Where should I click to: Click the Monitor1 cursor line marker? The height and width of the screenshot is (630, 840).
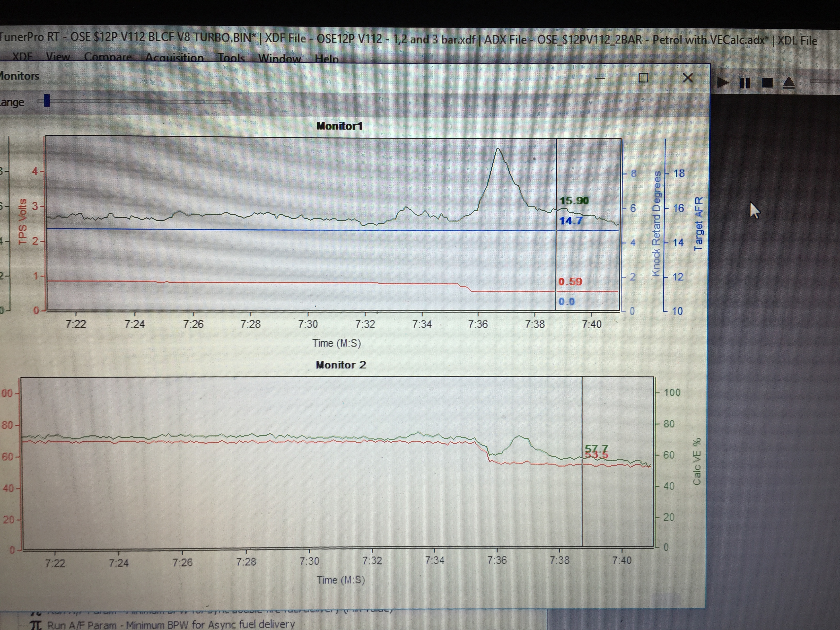click(556, 224)
